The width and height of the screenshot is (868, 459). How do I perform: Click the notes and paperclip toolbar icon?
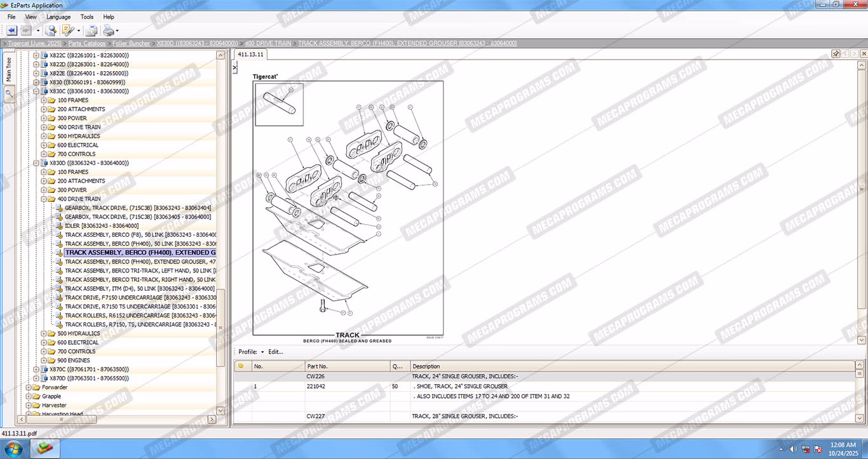click(67, 30)
